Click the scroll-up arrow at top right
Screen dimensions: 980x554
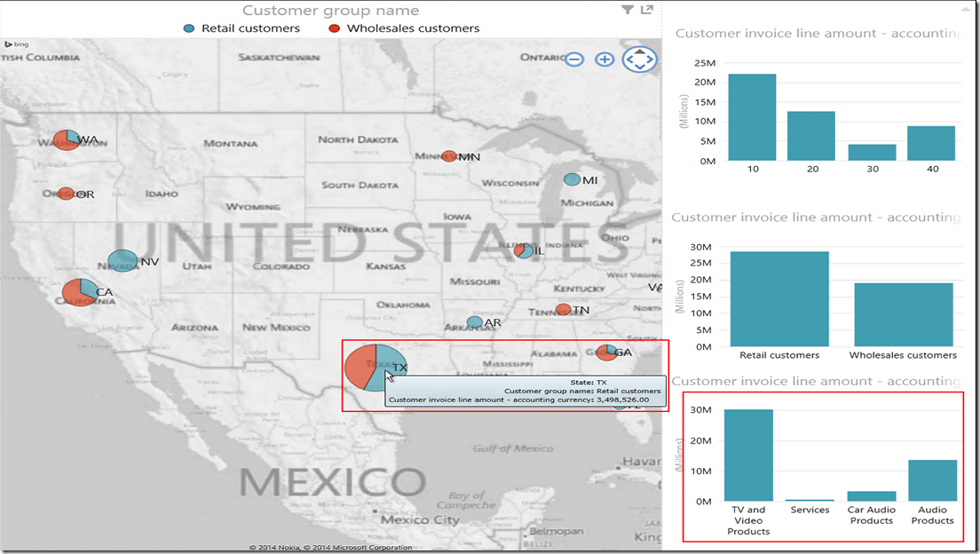click(x=965, y=9)
